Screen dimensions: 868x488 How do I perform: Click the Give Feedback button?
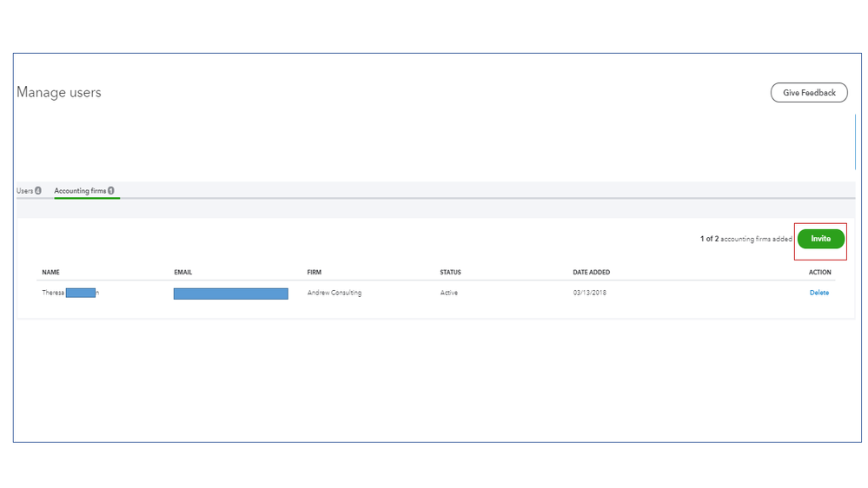[809, 93]
